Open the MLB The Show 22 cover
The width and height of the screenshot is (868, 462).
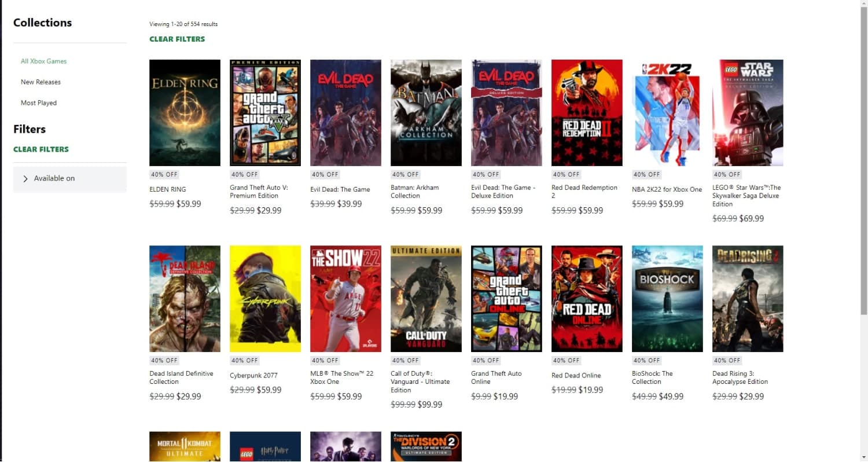345,299
